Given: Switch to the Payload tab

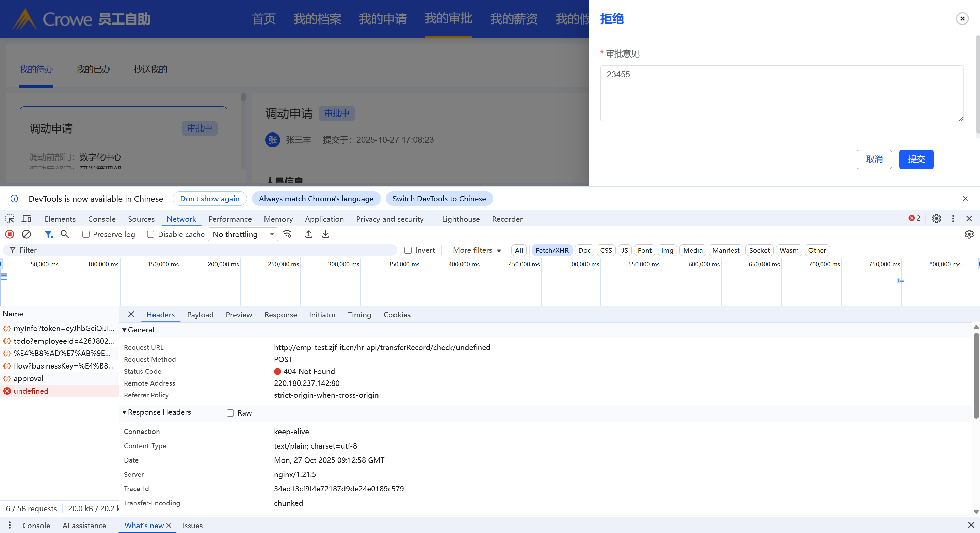Looking at the screenshot, I should pyautogui.click(x=200, y=315).
